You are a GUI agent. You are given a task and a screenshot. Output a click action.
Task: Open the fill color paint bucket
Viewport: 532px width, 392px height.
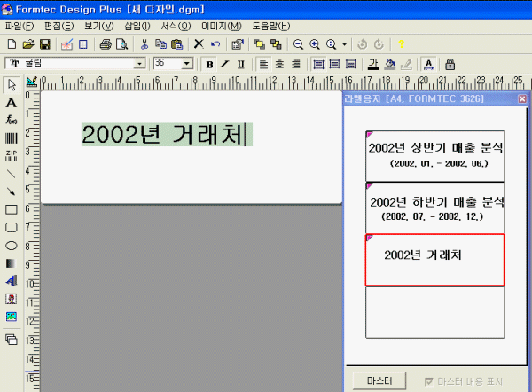click(x=390, y=64)
